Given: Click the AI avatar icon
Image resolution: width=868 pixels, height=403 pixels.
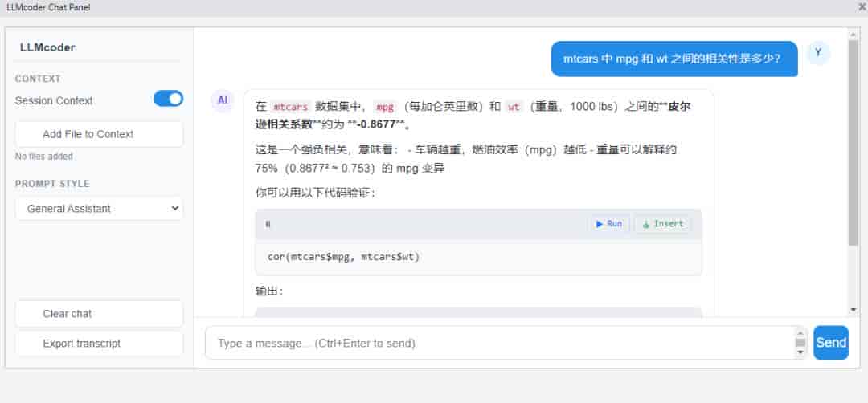Looking at the screenshot, I should [x=223, y=100].
